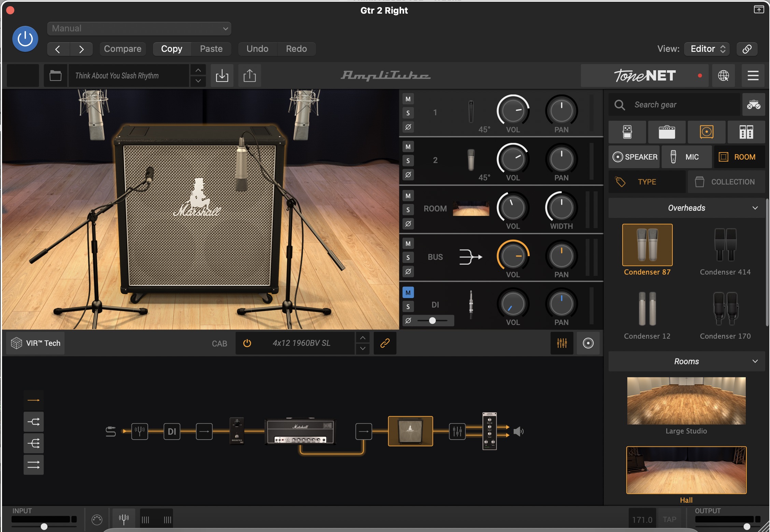Click the Compare button

(123, 49)
